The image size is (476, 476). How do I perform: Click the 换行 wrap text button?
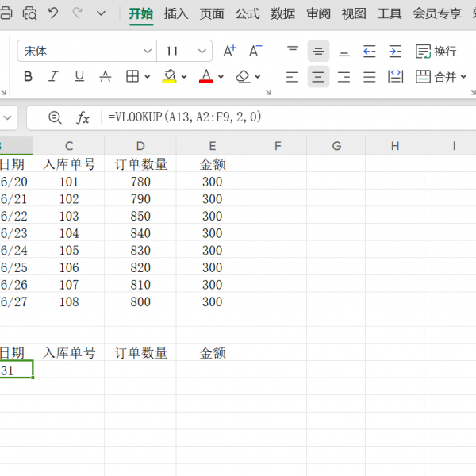pos(436,51)
